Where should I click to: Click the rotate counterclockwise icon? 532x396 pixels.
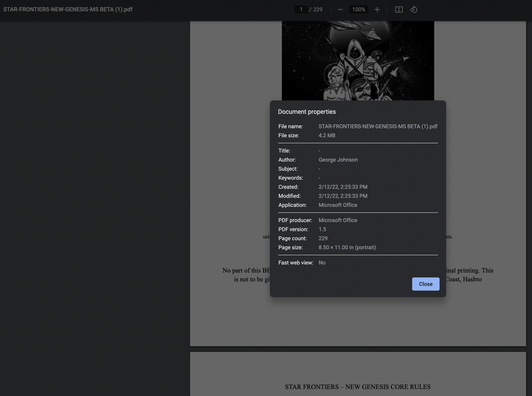click(414, 10)
